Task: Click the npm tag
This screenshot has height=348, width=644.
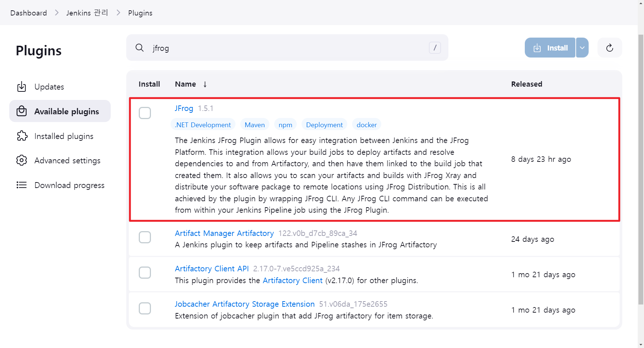Action: [x=285, y=125]
